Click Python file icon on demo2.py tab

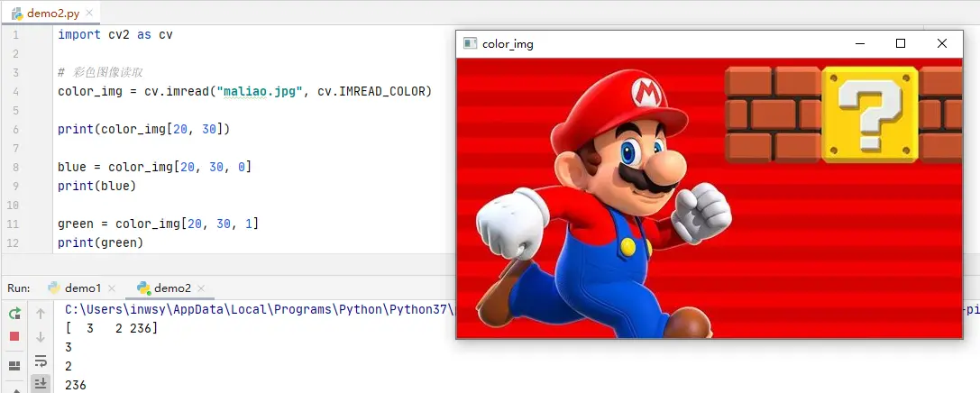pos(17,14)
